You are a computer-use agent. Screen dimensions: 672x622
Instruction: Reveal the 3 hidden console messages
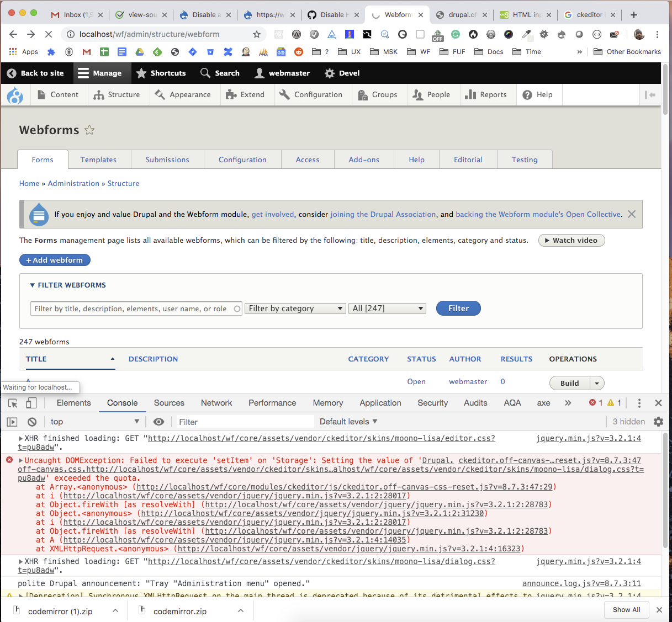(x=628, y=421)
